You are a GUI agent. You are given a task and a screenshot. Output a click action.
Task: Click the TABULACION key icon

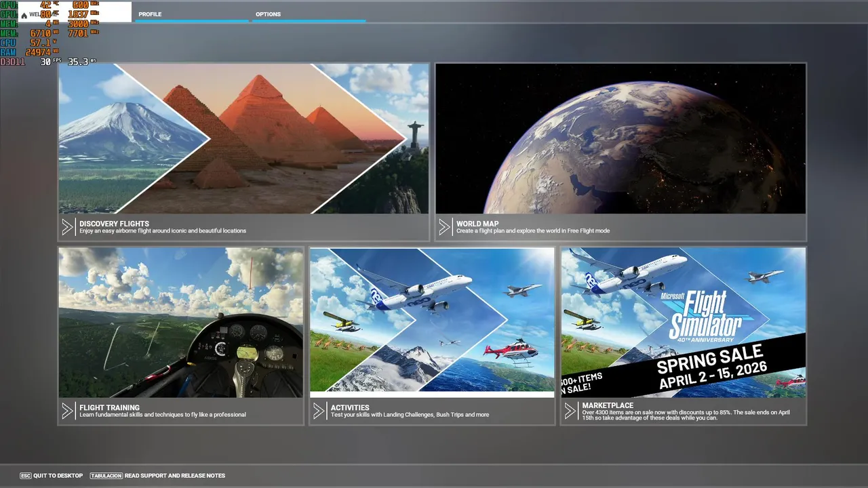pyautogui.click(x=106, y=476)
